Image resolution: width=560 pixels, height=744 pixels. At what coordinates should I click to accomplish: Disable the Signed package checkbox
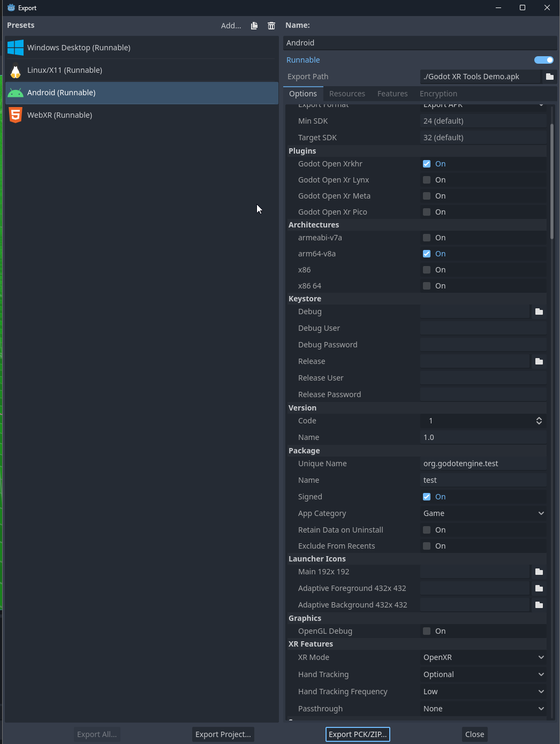point(427,497)
